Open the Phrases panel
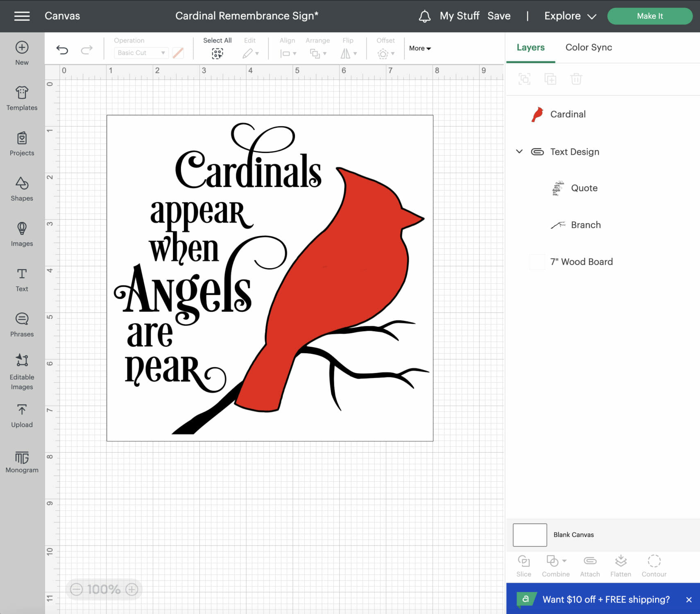This screenshot has width=700, height=614. tap(22, 325)
